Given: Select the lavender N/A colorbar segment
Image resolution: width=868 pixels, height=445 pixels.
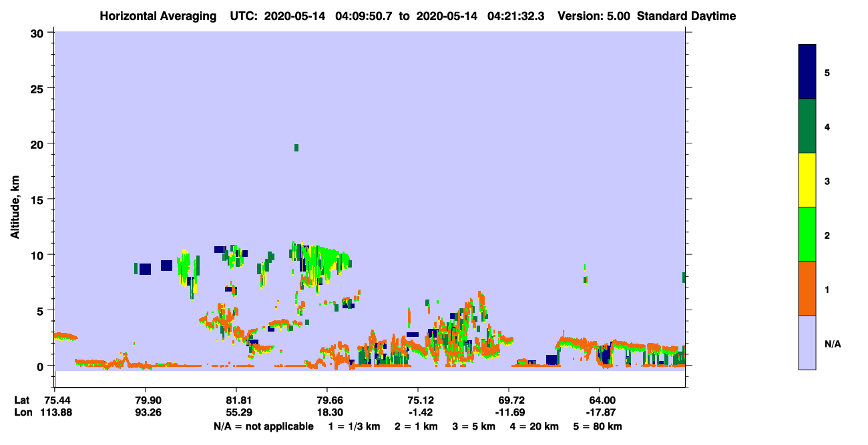Looking at the screenshot, I should tap(807, 342).
